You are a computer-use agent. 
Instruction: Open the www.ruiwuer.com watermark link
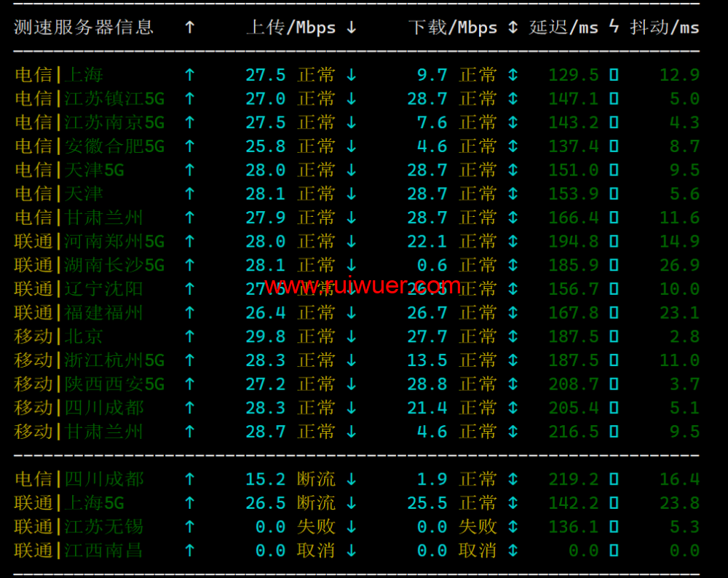coord(363,286)
